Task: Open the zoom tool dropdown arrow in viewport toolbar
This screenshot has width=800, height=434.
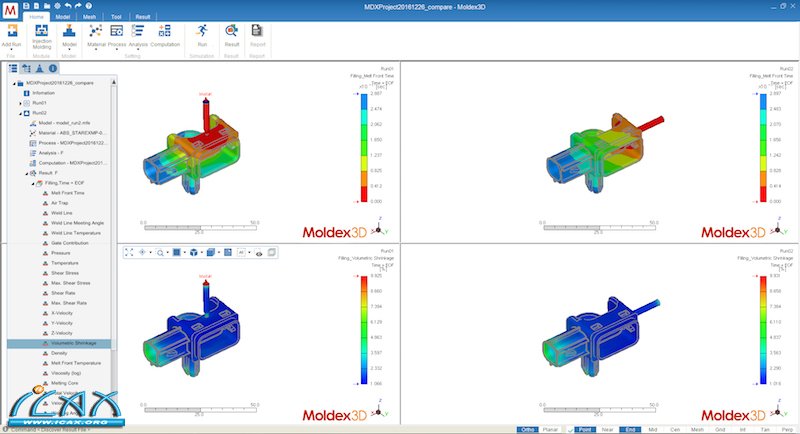Action: pos(167,253)
